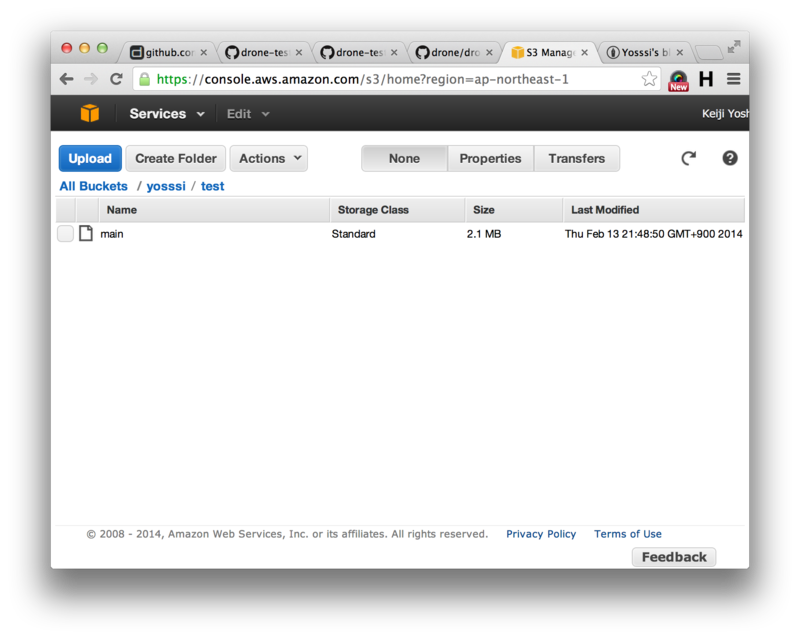Sort by the Name column header
The height and width of the screenshot is (639, 800).
[x=214, y=210]
